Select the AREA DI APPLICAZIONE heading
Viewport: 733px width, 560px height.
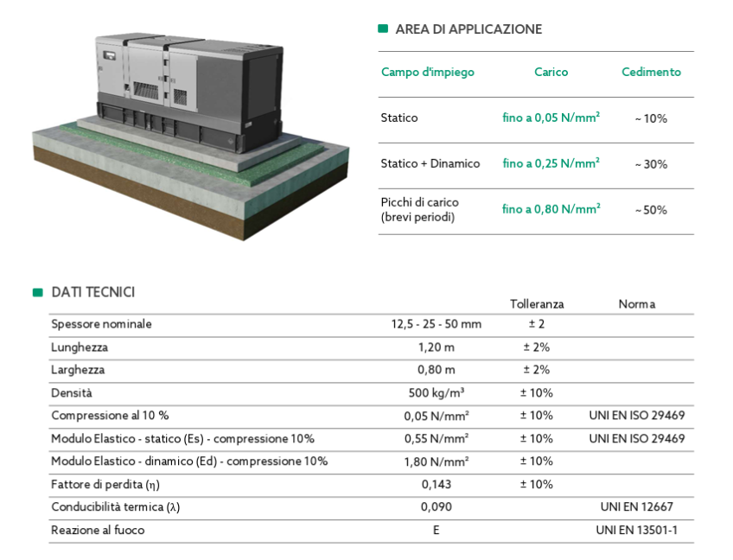tap(468, 29)
